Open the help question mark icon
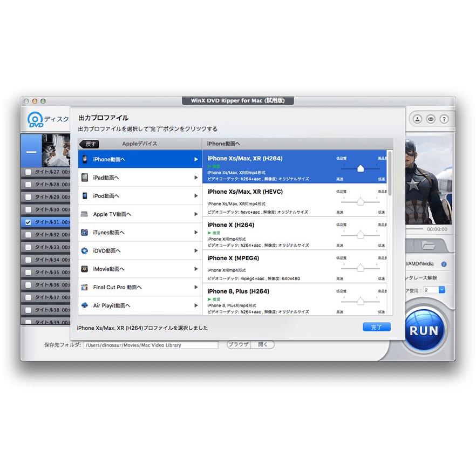476x476 pixels. [443, 119]
